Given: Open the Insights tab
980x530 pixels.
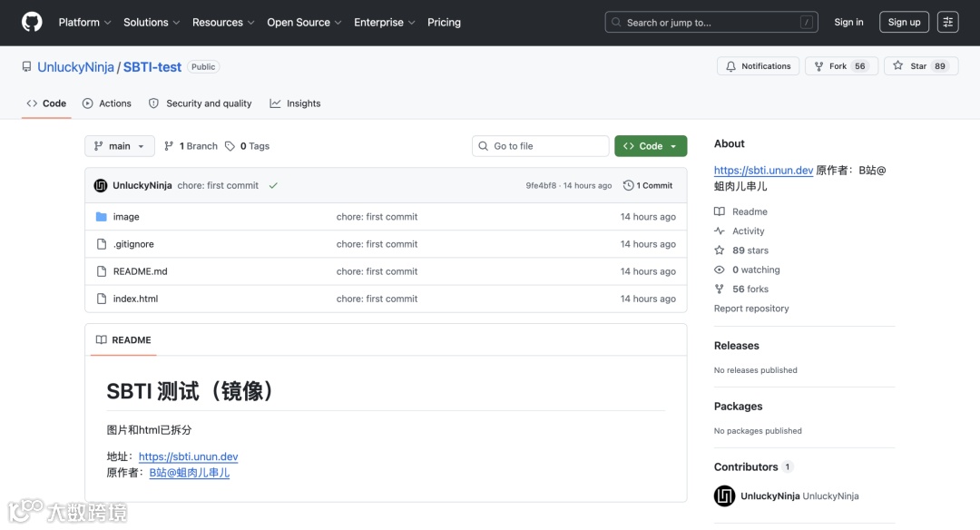Looking at the screenshot, I should click(x=295, y=103).
